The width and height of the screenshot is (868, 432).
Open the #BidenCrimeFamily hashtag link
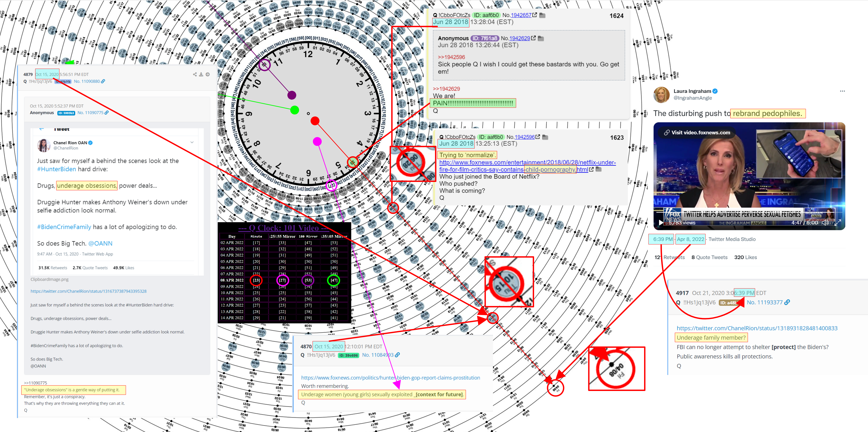[64, 227]
